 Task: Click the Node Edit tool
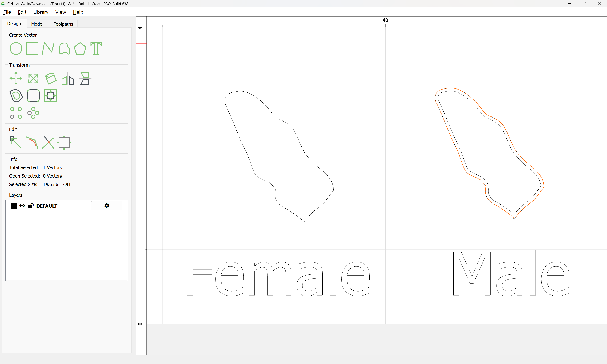pos(15,142)
